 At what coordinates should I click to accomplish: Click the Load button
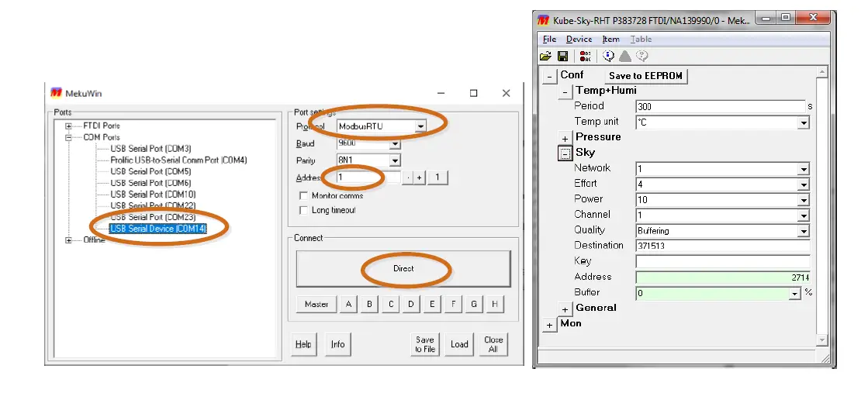pos(459,344)
